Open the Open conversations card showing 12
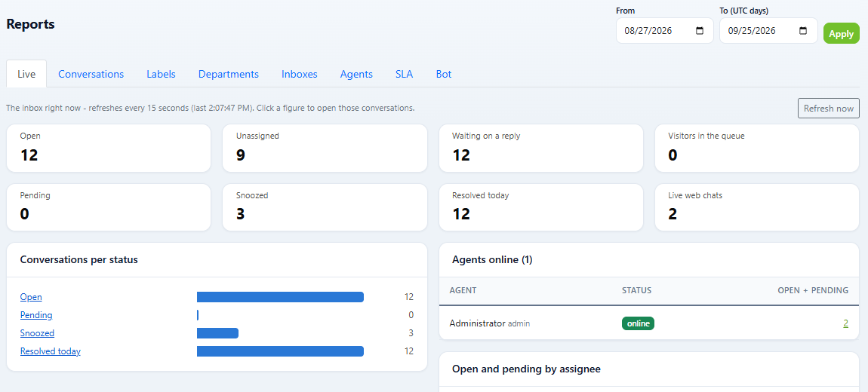This screenshot has height=392, width=868. (x=109, y=149)
